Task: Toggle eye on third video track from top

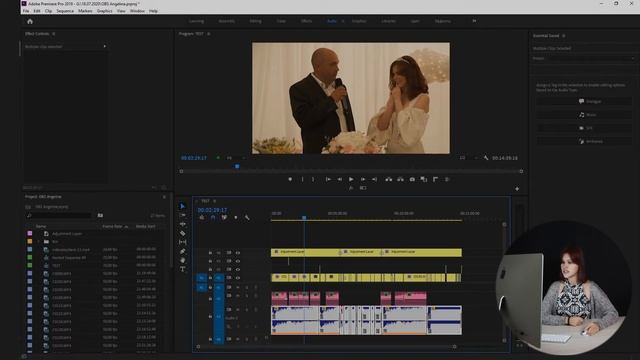Action: click(x=238, y=269)
